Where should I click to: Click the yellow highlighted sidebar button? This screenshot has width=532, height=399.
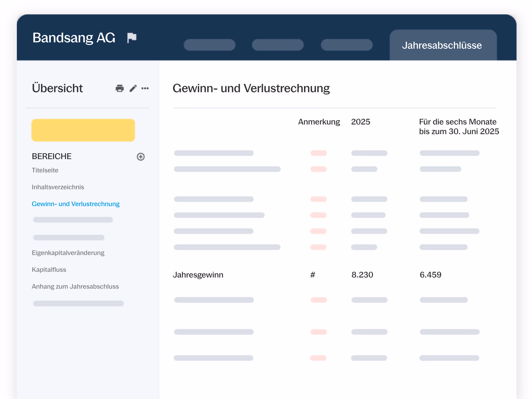click(x=83, y=130)
